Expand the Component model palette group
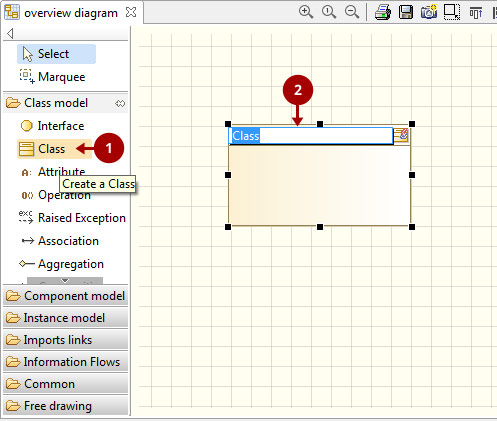Screen dimensions: 497x421 pyautogui.click(x=65, y=296)
